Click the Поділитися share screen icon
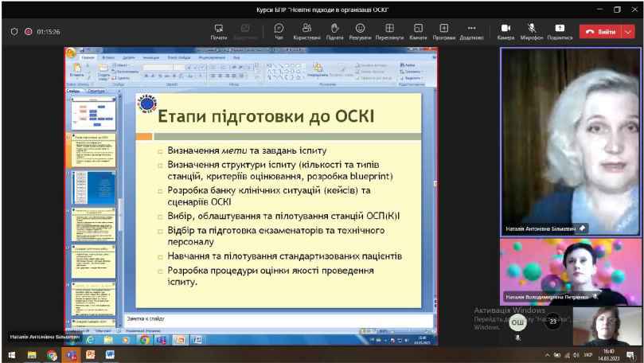 click(560, 31)
